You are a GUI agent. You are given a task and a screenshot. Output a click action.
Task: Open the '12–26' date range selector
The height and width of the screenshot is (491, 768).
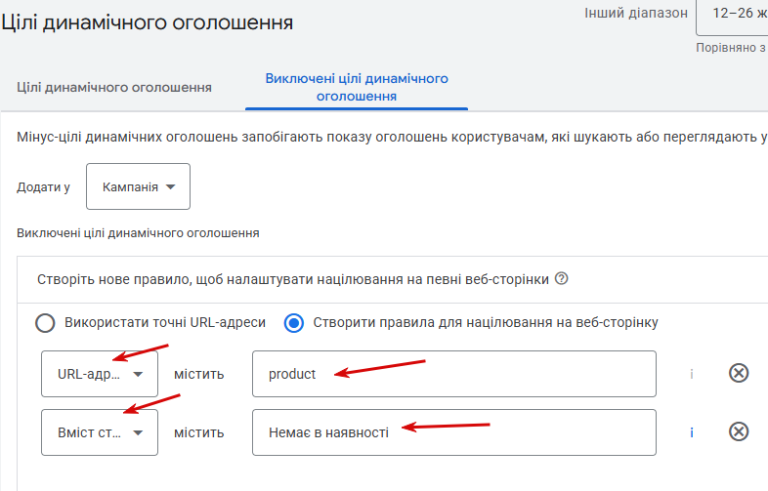pyautogui.click(x=732, y=15)
